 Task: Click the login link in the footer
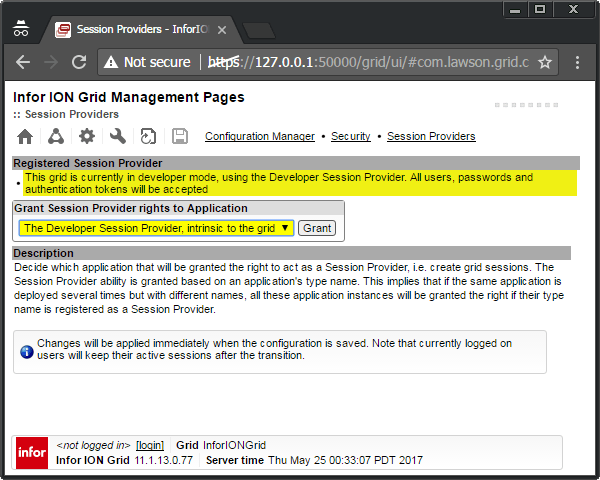click(x=150, y=445)
